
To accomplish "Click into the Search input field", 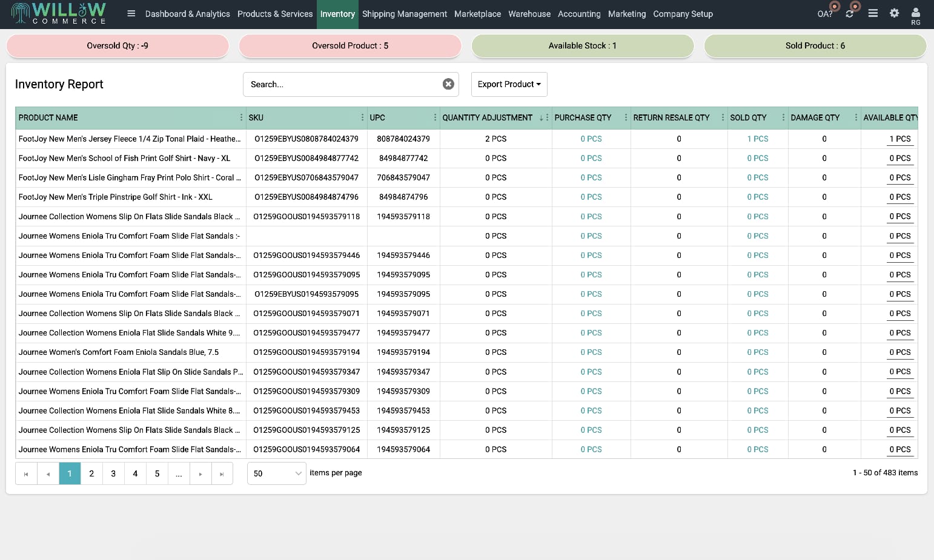I will point(342,84).
